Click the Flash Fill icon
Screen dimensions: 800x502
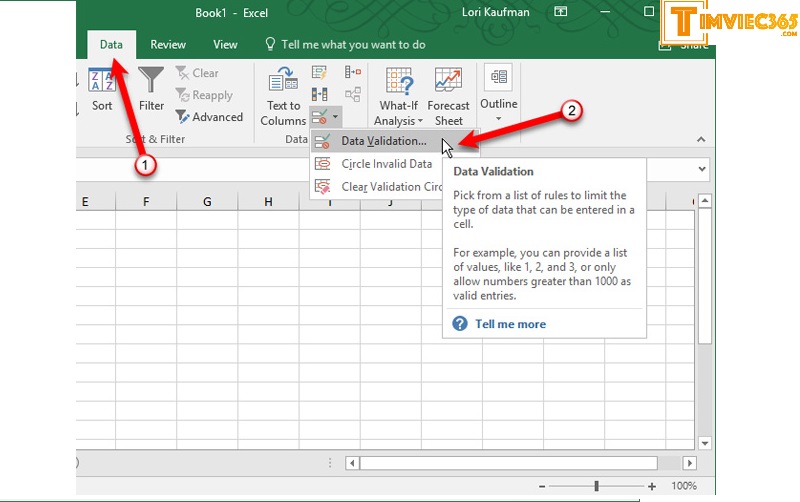pos(320,72)
